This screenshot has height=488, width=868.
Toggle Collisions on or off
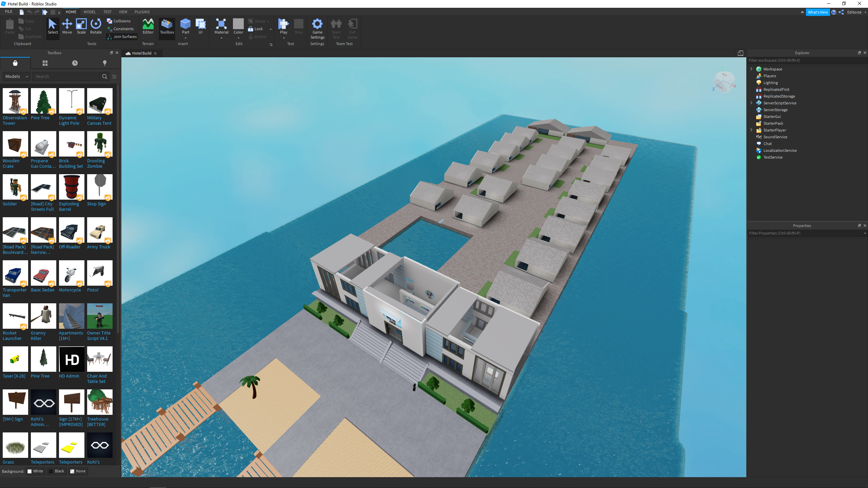click(119, 21)
